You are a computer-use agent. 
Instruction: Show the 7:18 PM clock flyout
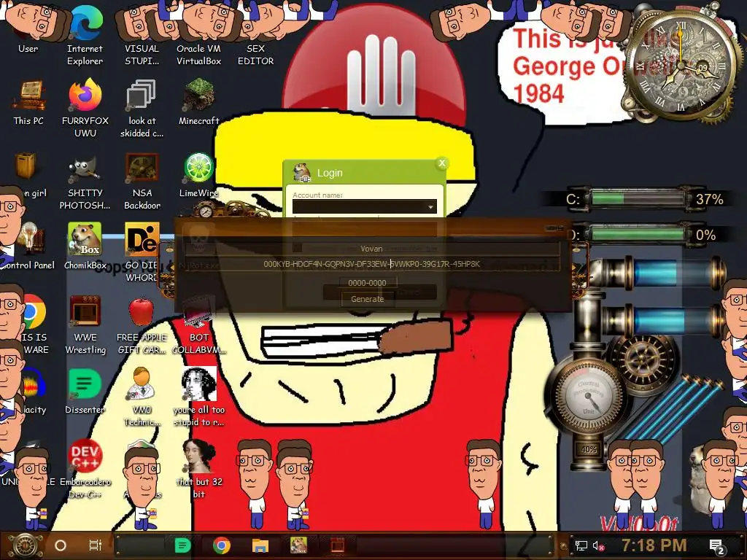[654, 545]
